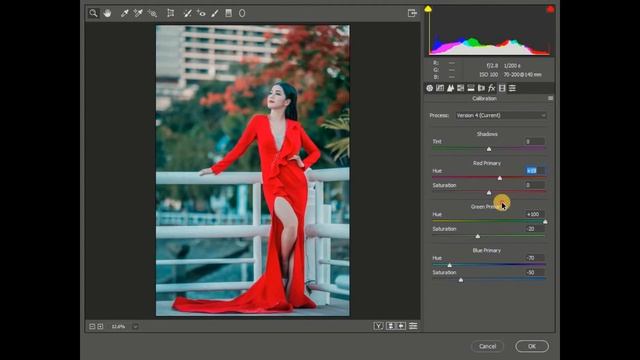This screenshot has width=640, height=360.
Task: Click the Green Primary Hue value field
Action: point(534,214)
